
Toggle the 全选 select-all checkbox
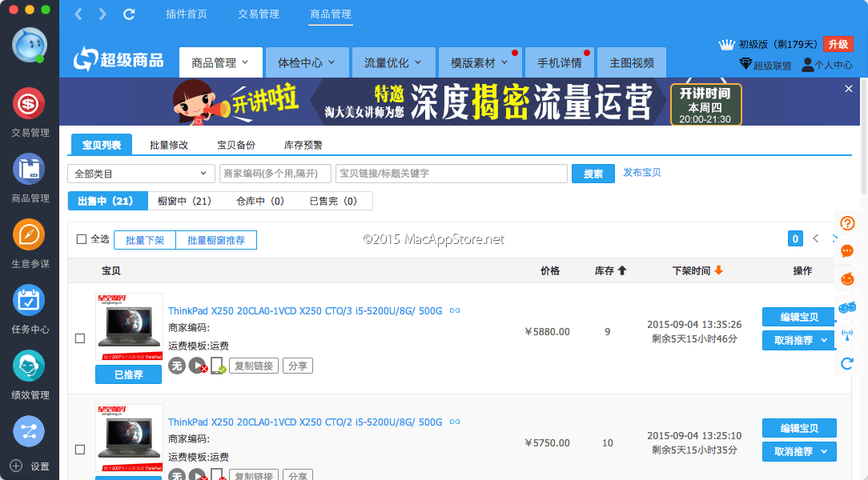click(81, 239)
